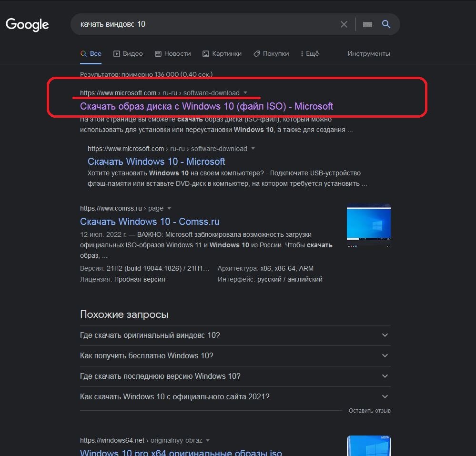This screenshot has width=476, height=456.
Task: Switch to the Видео tab
Action: click(x=128, y=54)
